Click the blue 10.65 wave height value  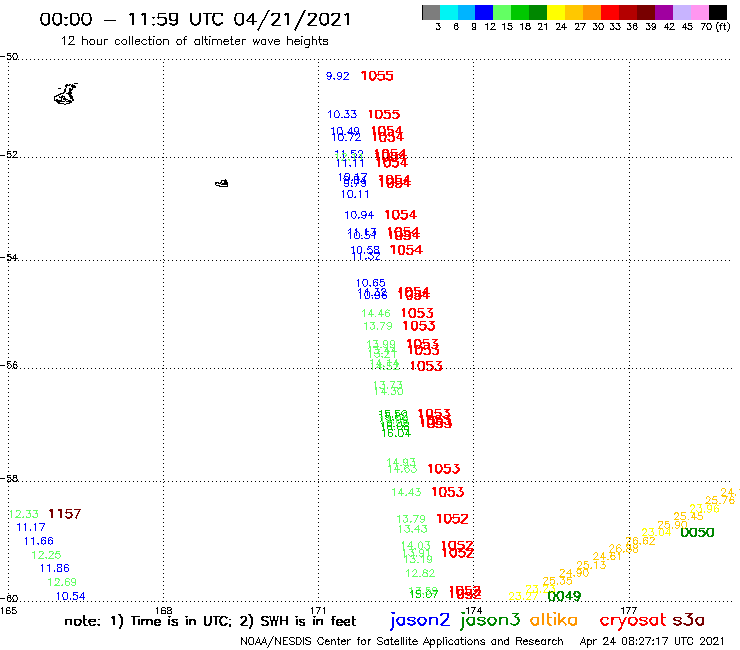(370, 283)
